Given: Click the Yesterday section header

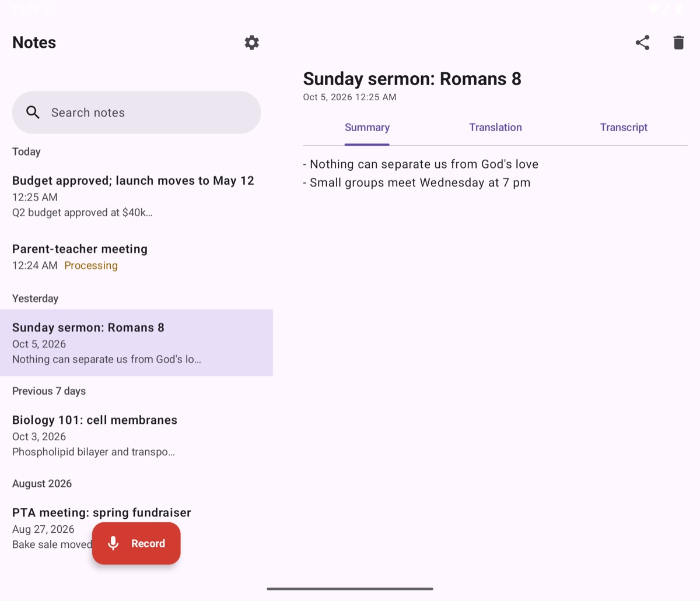Looking at the screenshot, I should coord(35,298).
